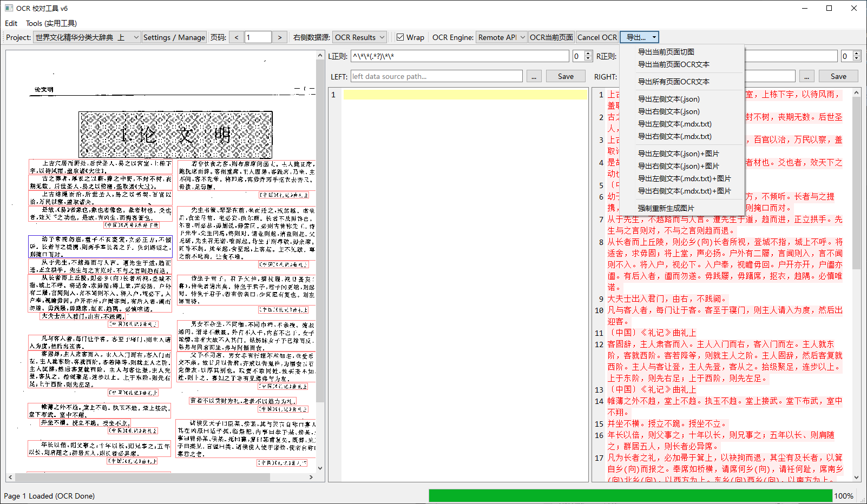
Task: Select 导出右侧文本(.mdx.txt) menu item
Action: [x=682, y=136]
